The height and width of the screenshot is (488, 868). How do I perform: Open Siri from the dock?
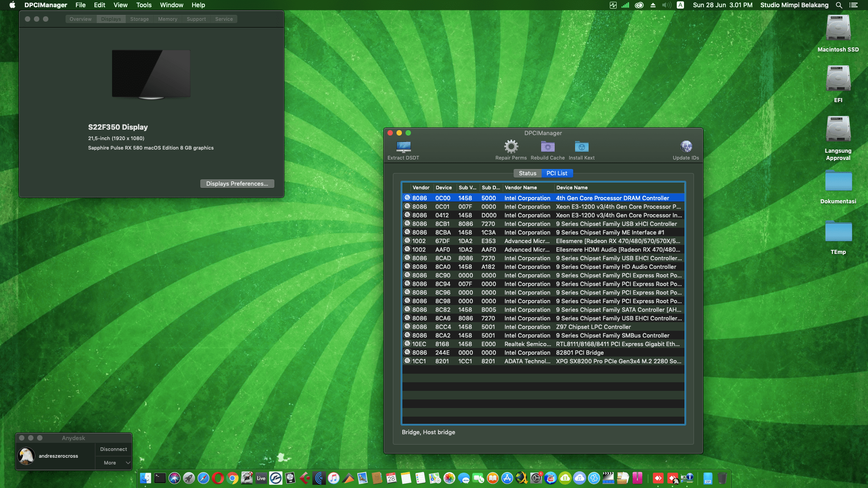click(175, 478)
